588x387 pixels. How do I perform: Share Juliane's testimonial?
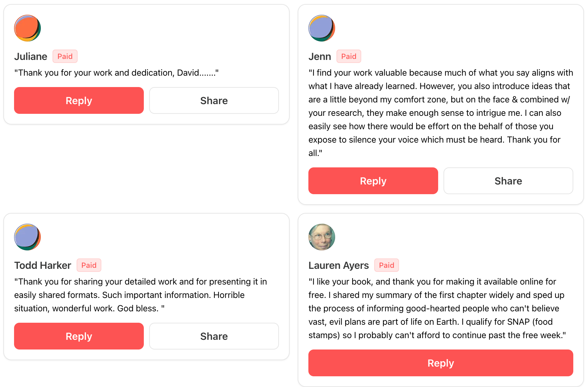point(214,100)
